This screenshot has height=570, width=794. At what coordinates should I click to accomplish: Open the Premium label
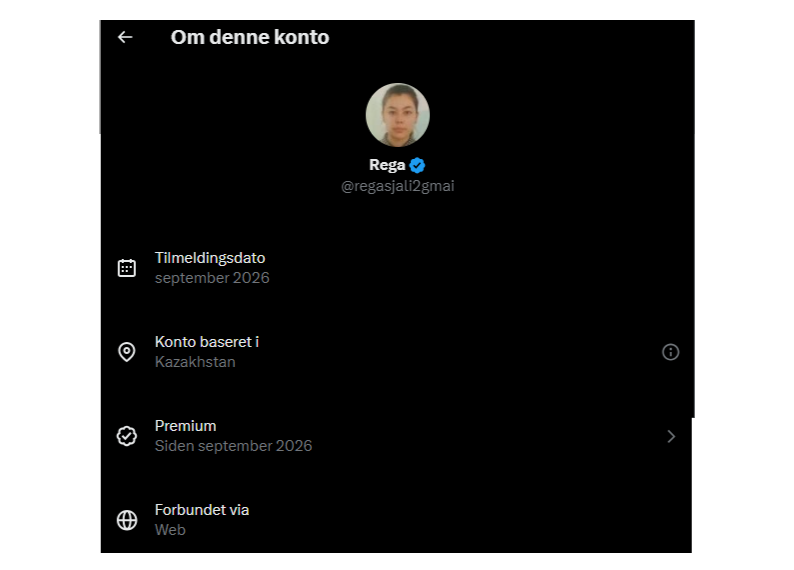click(x=185, y=426)
